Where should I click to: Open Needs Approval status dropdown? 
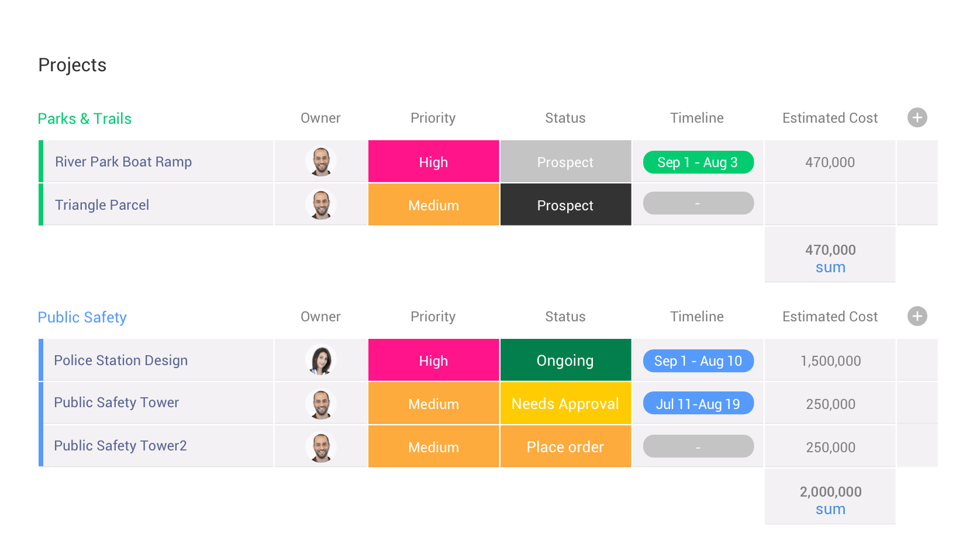pyautogui.click(x=565, y=403)
